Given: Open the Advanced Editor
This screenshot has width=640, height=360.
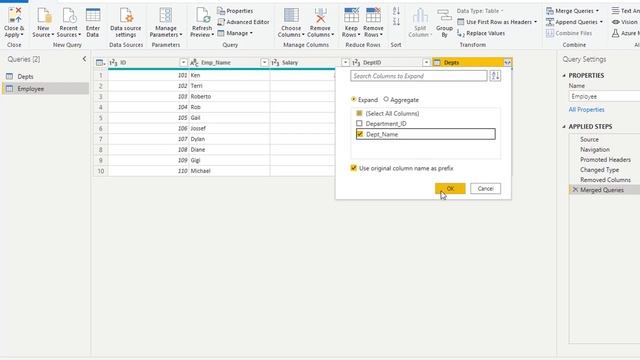Looking at the screenshot, I should coord(243,22).
